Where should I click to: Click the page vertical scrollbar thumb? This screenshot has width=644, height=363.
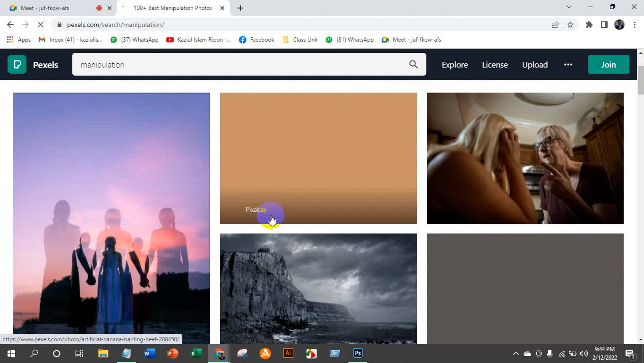click(641, 81)
